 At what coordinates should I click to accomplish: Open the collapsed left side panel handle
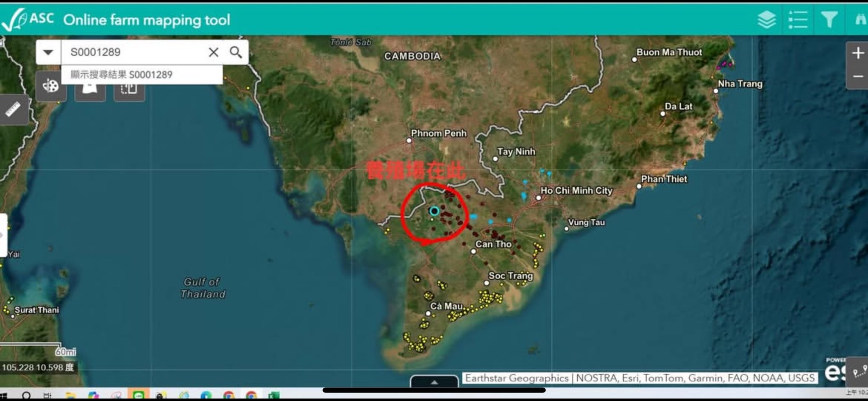click(x=3, y=236)
